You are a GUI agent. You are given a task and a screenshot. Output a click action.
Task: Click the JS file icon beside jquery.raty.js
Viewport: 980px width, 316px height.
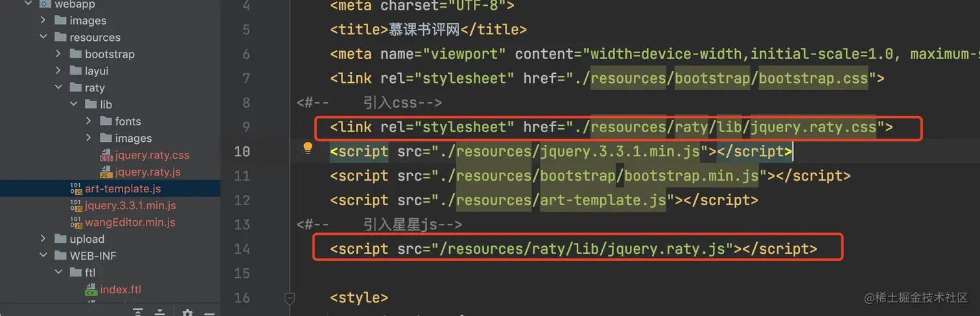tap(106, 172)
